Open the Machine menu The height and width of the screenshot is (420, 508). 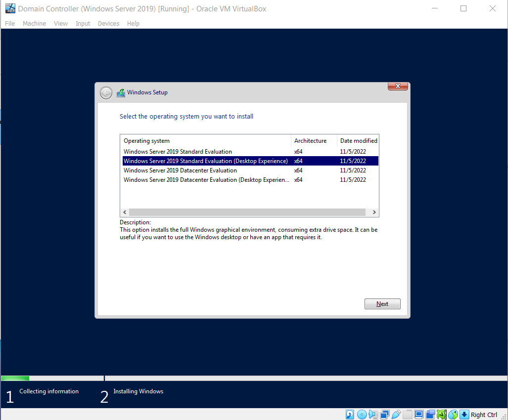[34, 23]
